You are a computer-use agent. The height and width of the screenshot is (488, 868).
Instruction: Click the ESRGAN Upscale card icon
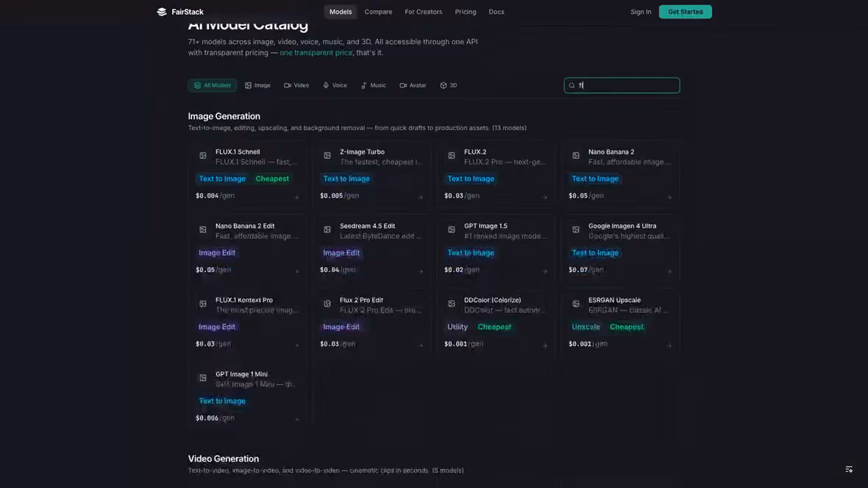coord(576,304)
